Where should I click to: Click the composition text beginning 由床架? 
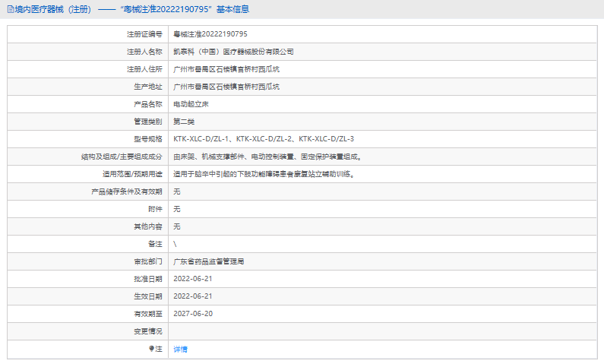tap(267, 157)
